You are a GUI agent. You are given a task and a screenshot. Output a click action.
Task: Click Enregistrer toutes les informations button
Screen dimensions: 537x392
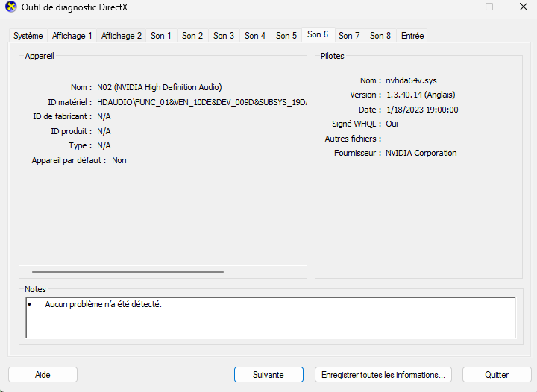click(x=383, y=375)
